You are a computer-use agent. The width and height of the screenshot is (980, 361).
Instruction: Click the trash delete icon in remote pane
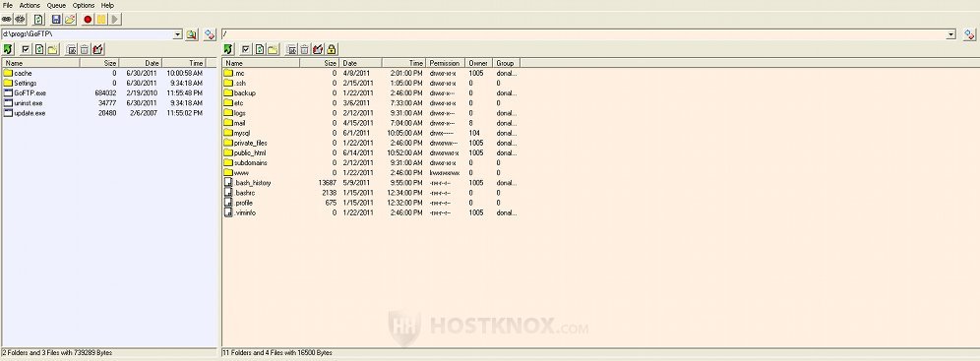coord(304,49)
